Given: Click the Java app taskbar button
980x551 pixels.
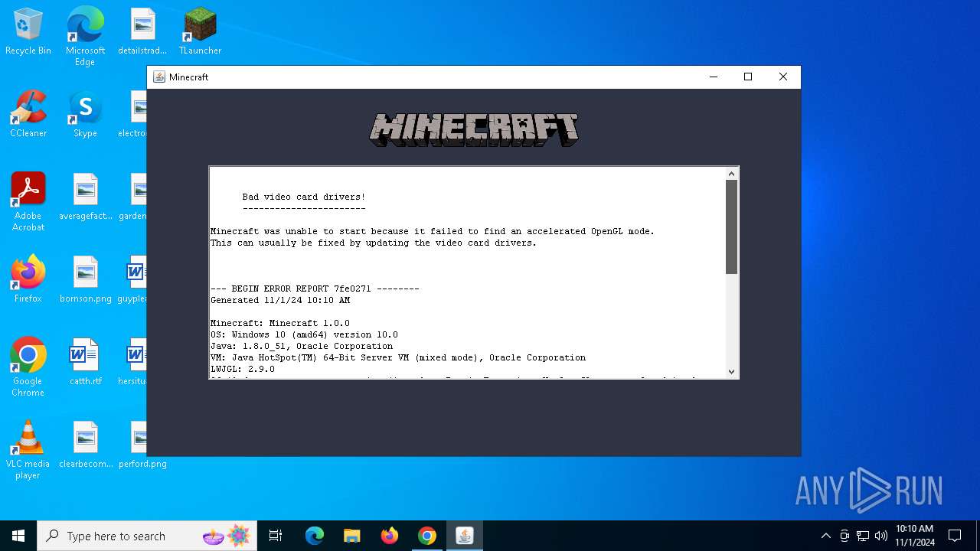Looking at the screenshot, I should tap(465, 536).
